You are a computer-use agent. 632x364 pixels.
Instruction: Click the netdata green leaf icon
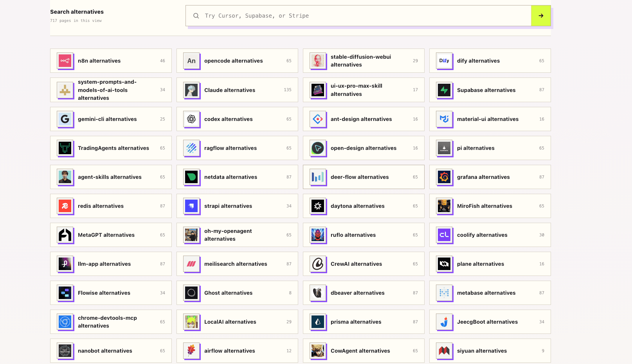(x=191, y=177)
